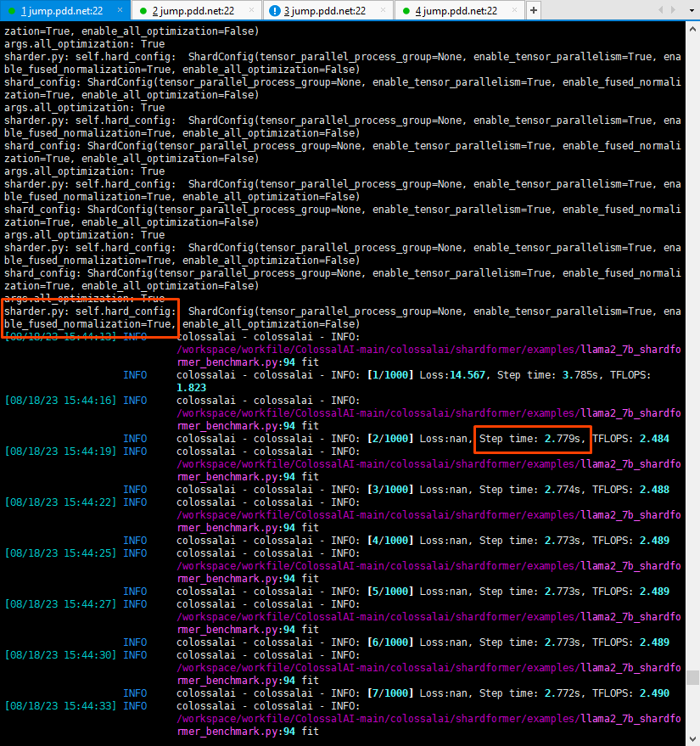Click the green status indicator on tab 2
Image resolution: width=700 pixels, height=746 pixels.
[144, 10]
